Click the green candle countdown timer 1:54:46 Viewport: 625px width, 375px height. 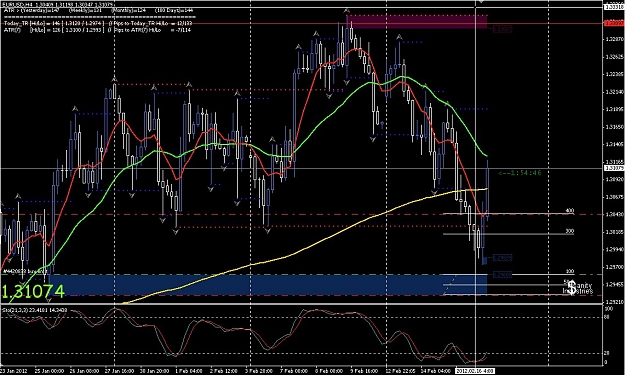pos(520,173)
